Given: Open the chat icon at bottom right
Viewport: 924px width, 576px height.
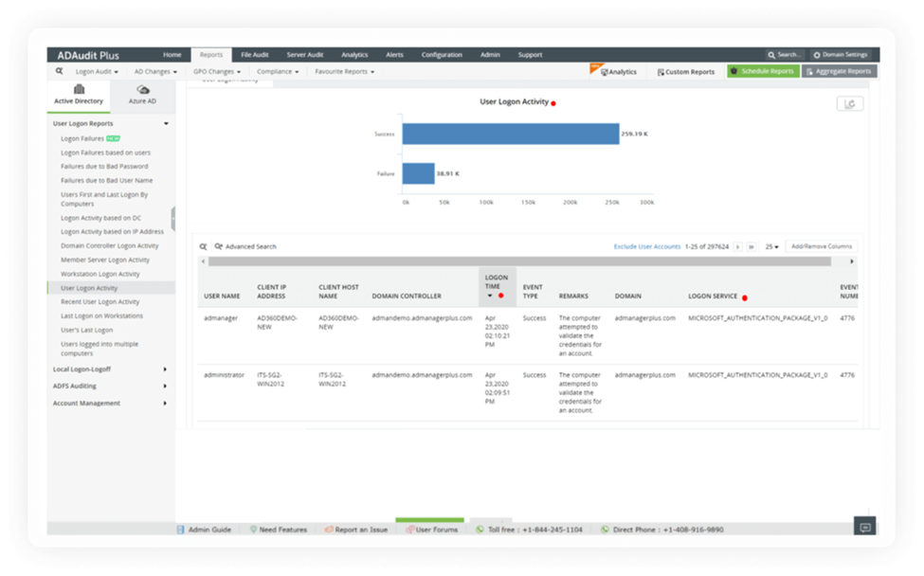Looking at the screenshot, I should pyautogui.click(x=864, y=527).
